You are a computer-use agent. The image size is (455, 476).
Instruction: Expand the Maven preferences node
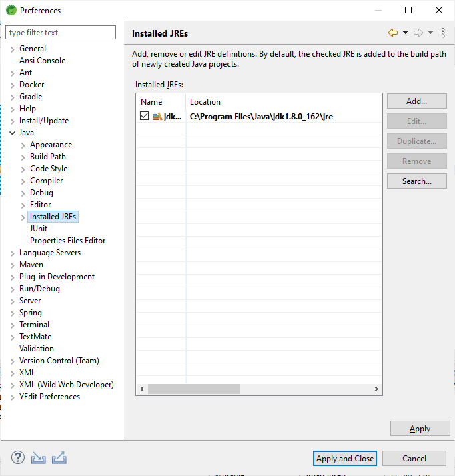(x=13, y=265)
